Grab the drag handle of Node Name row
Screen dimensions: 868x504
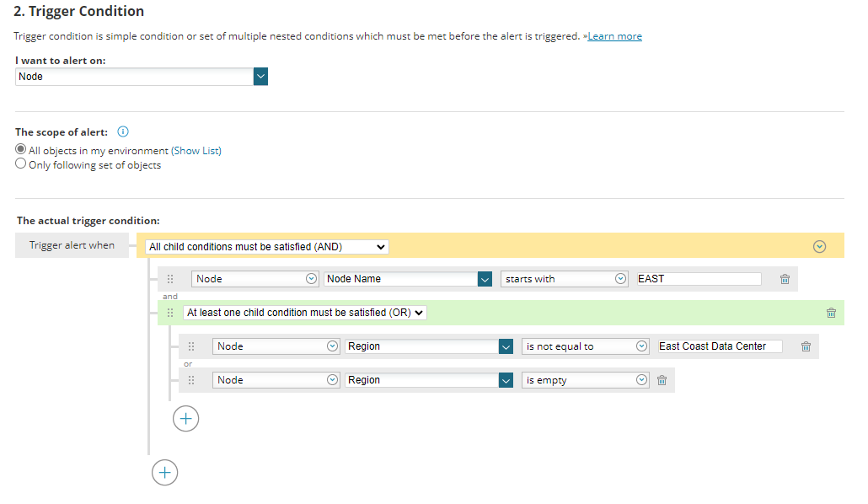point(170,279)
